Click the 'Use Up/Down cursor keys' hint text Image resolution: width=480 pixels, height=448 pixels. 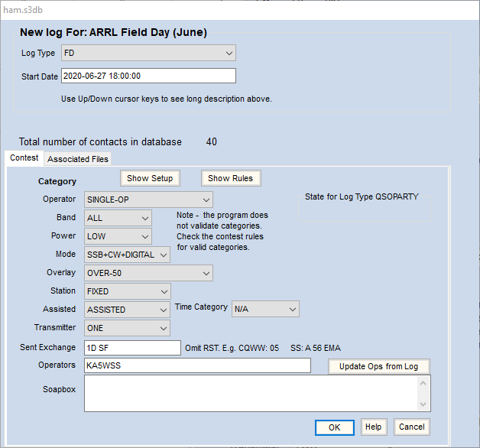click(166, 99)
